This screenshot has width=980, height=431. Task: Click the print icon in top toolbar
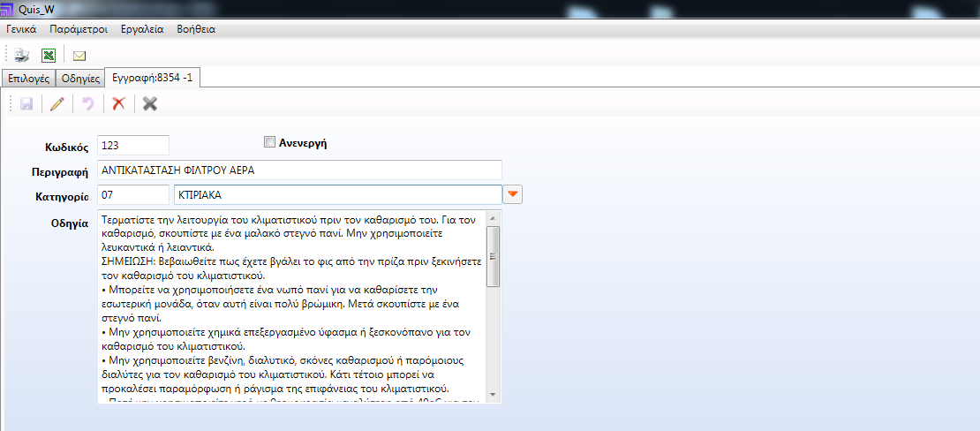point(22,56)
